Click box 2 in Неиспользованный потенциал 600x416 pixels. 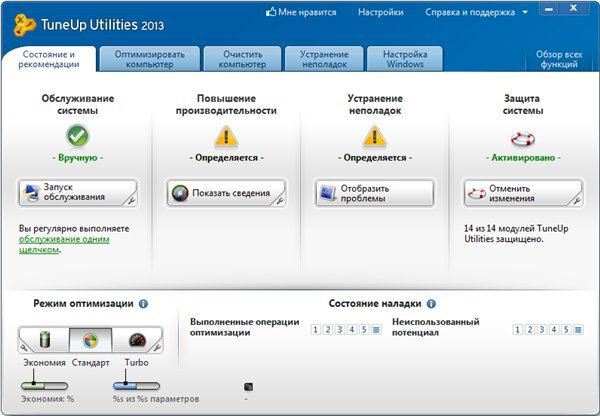530,330
